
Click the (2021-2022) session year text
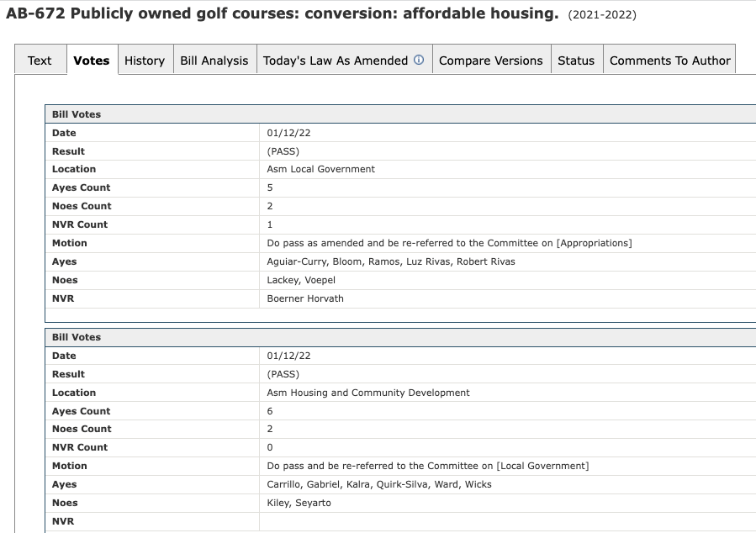[602, 15]
